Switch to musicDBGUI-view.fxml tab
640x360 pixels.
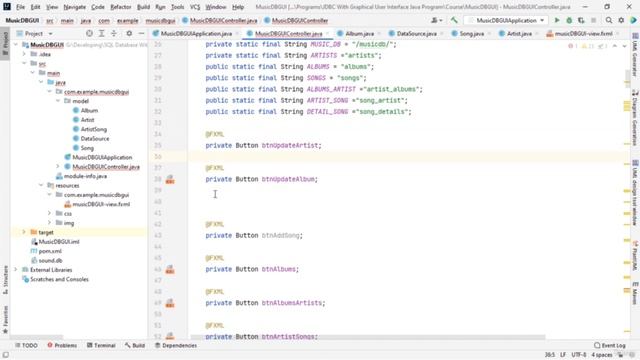coord(584,33)
